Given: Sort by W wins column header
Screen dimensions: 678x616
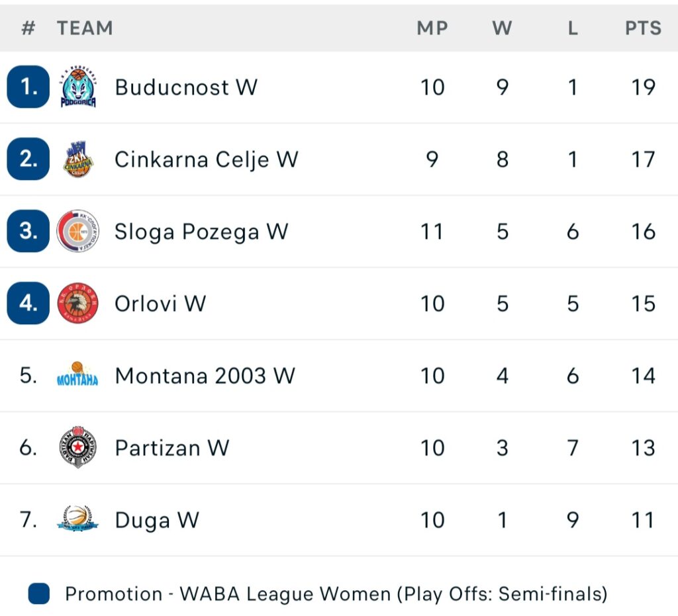Looking at the screenshot, I should pos(502,28).
